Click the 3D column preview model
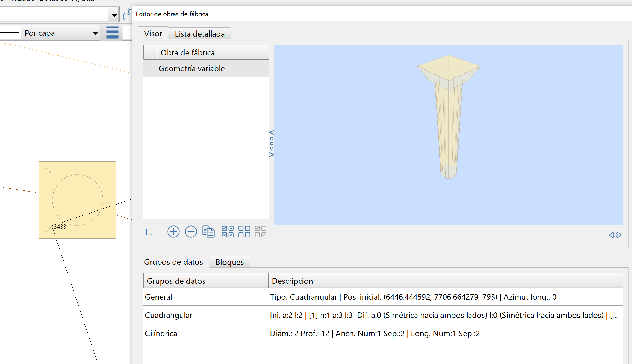The width and height of the screenshot is (632, 364). [448, 117]
